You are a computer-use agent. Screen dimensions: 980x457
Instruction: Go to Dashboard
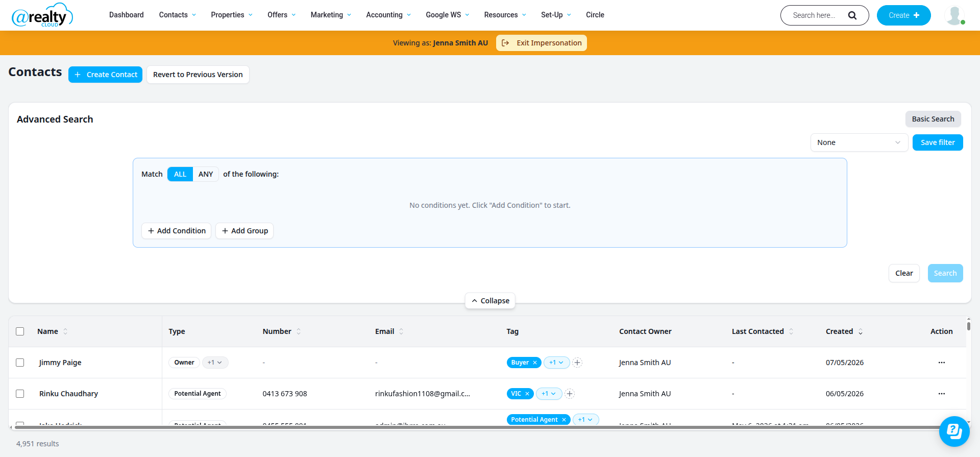[127, 15]
